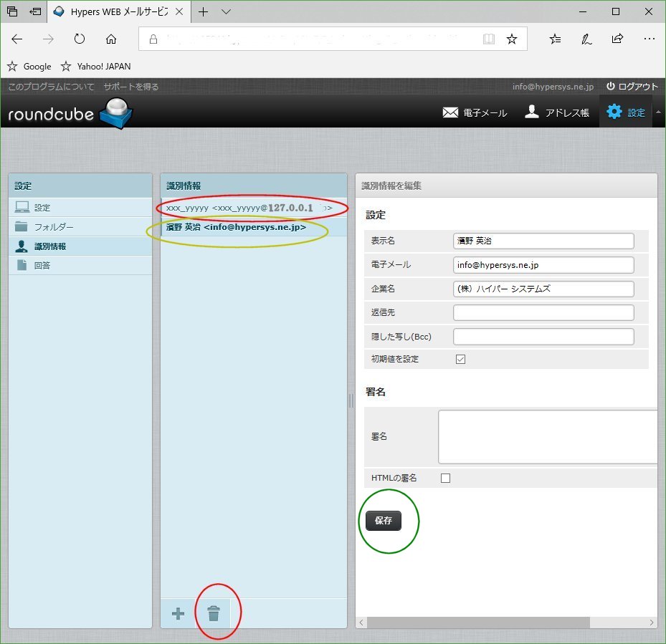
Task: Refresh the page with the reload icon
Action: coord(79,39)
